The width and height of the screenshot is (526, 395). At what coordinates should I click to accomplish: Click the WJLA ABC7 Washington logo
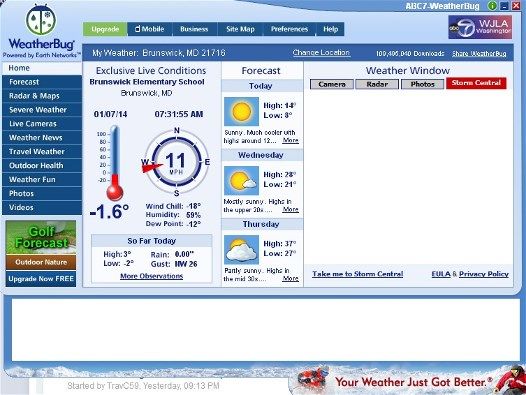point(480,27)
